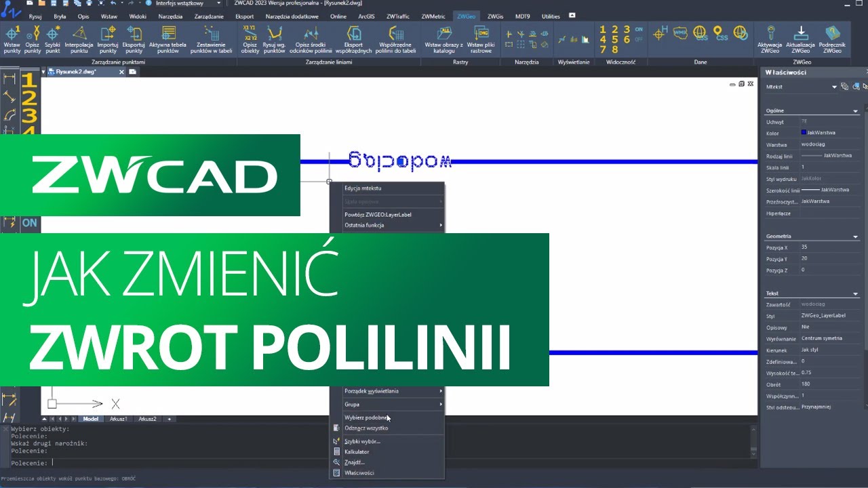Click Wstaw obrazy z katalogu
Screen dimensions: 868x488
(444, 39)
